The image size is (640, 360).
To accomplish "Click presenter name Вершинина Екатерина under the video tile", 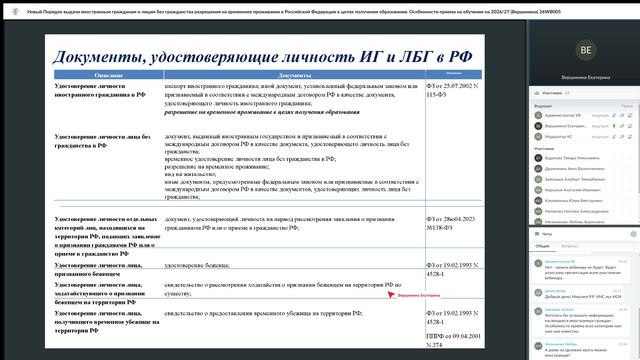I will (x=586, y=77).
